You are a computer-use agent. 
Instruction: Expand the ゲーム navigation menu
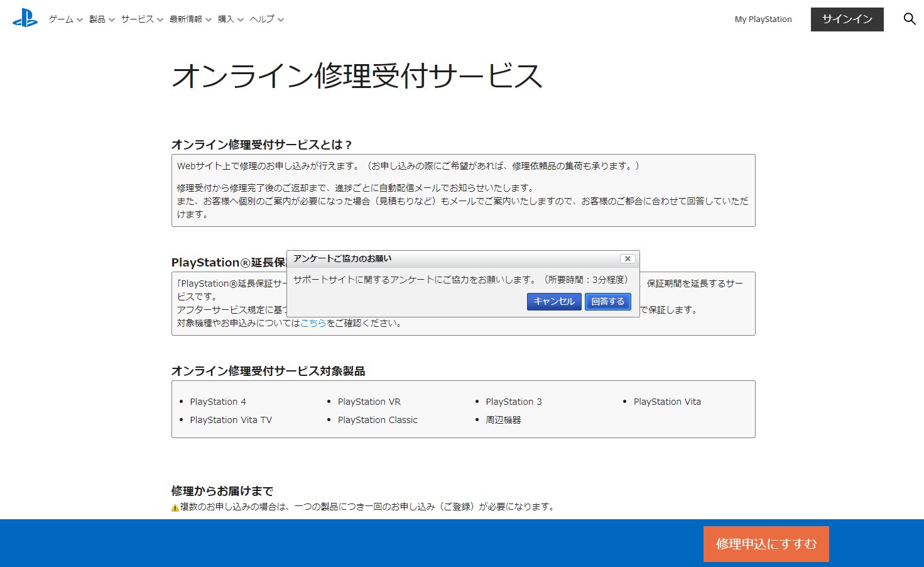(x=61, y=19)
